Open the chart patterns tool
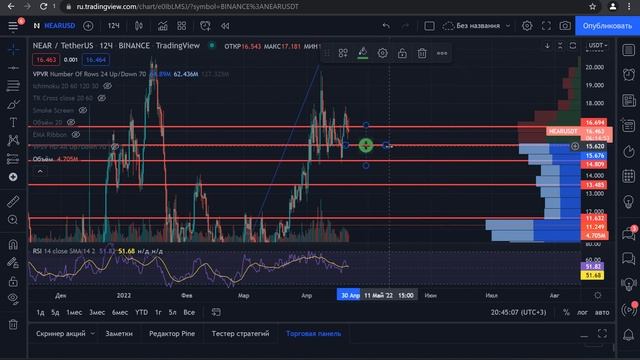The width and height of the screenshot is (640, 360). pyautogui.click(x=13, y=140)
